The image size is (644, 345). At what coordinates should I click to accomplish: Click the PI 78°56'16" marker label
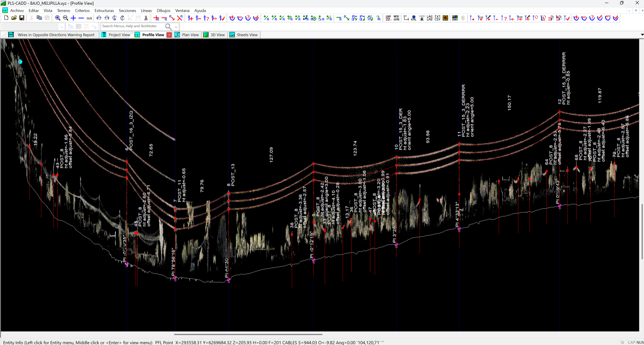[174, 262]
